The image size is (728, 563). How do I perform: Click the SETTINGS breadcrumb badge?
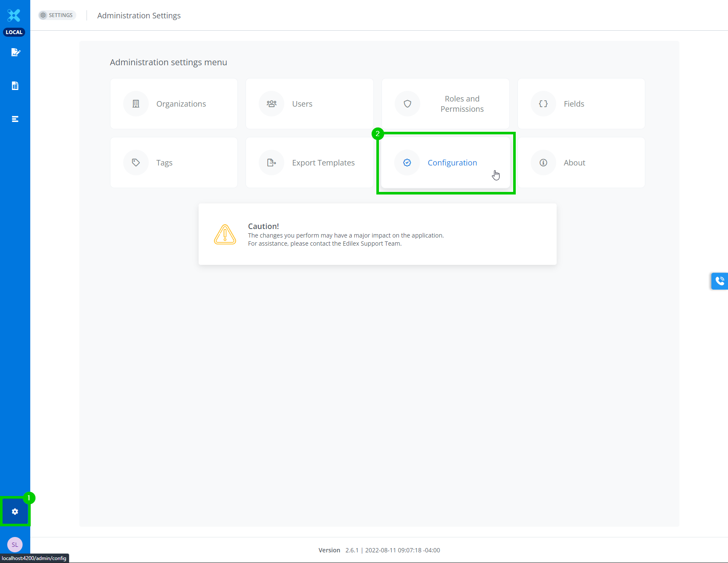[57, 15]
